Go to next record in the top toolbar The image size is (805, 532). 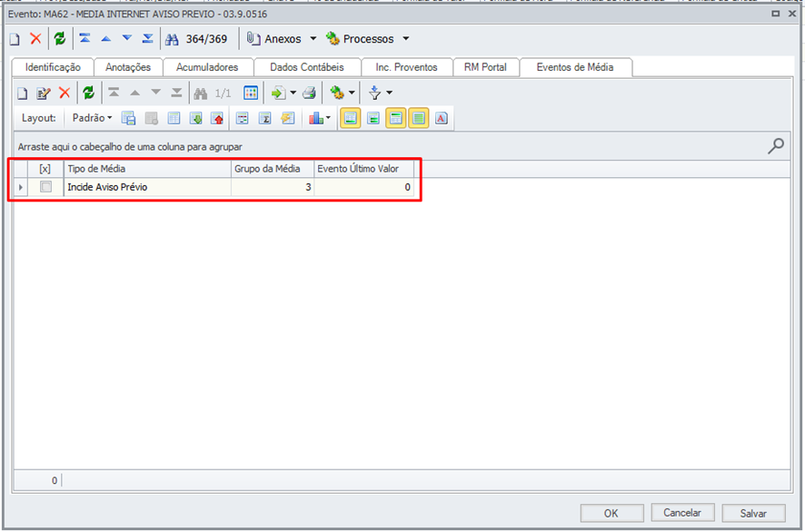[x=127, y=38]
